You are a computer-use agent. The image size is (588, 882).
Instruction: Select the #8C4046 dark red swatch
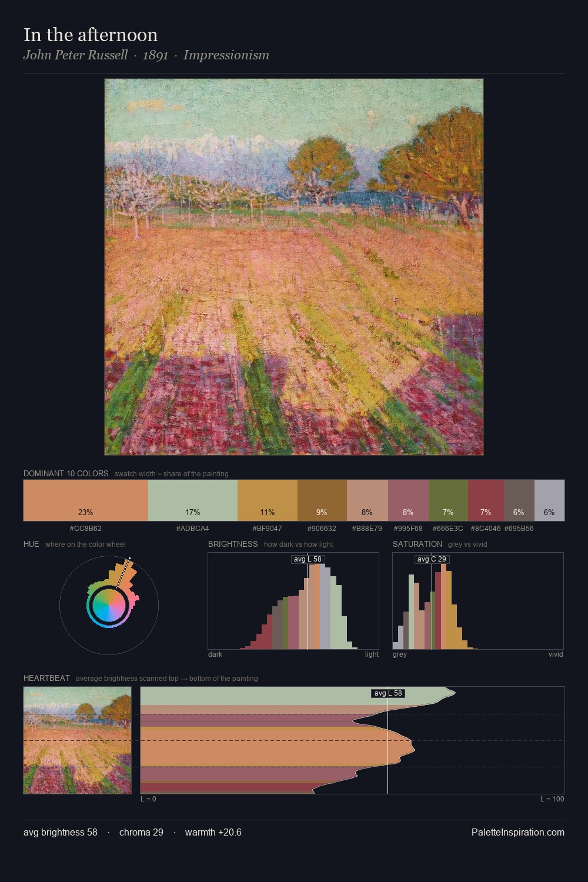486,500
